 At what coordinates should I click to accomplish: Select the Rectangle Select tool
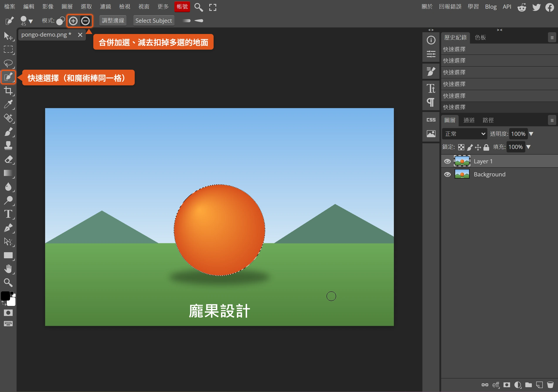click(8, 49)
